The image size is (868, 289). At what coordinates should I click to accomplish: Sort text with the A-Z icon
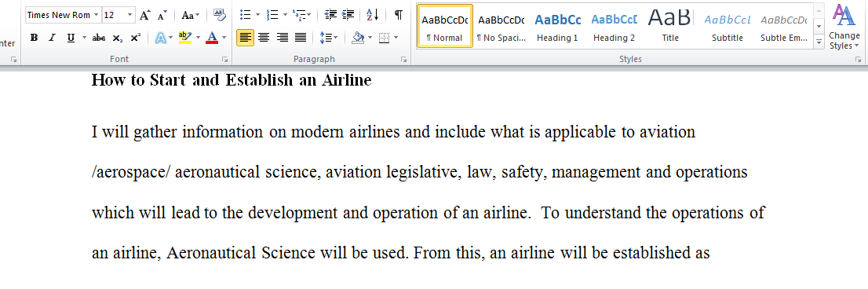click(x=373, y=15)
